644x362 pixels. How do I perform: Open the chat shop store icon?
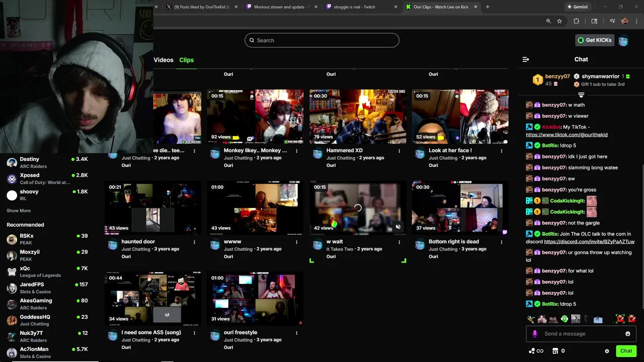[x=555, y=351]
